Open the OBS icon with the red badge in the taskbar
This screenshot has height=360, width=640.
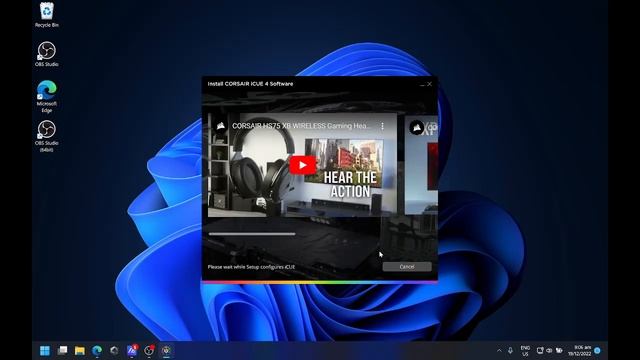149,351
